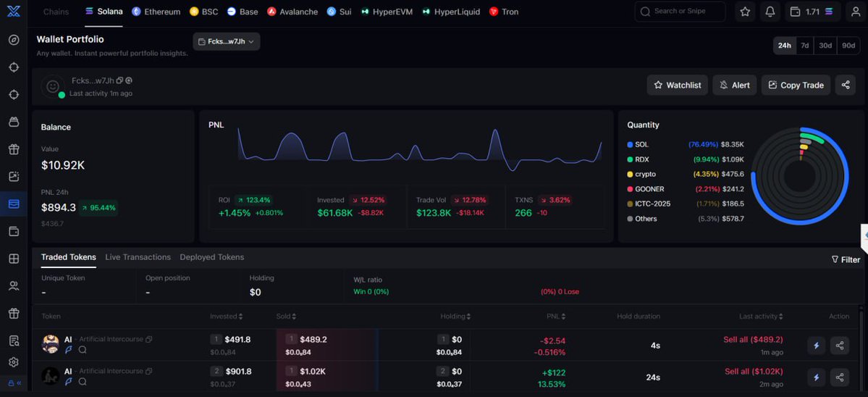Click the Alert button

coord(735,85)
